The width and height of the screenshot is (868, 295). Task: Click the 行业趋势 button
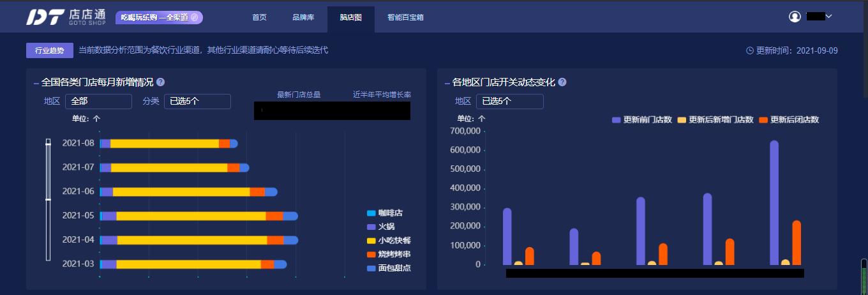pyautogui.click(x=50, y=50)
